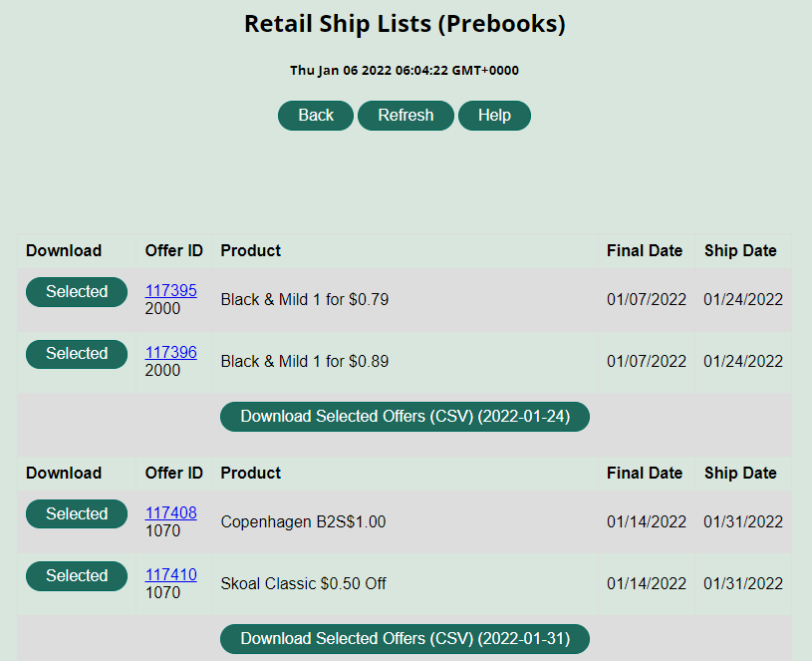
Task: Select the Copenhagen B2S$1.00 product text
Action: (x=303, y=522)
